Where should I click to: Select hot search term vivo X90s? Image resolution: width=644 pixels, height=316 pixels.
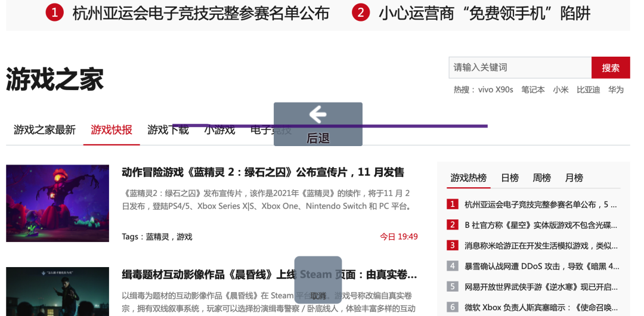(x=496, y=89)
